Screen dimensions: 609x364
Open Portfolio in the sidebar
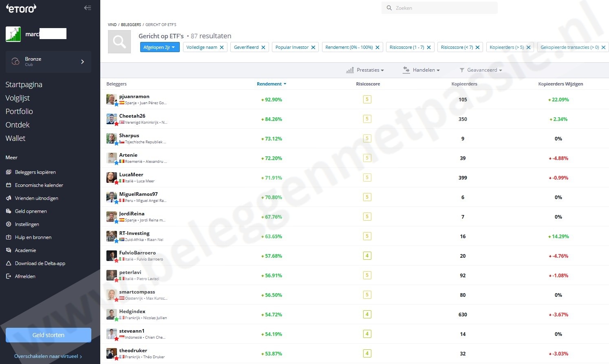click(19, 112)
